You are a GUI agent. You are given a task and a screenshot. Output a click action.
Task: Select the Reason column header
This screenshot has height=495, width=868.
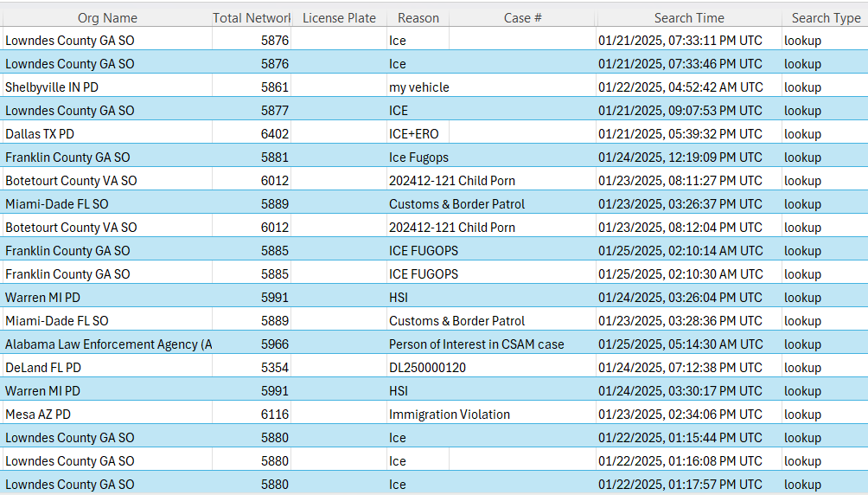point(418,17)
